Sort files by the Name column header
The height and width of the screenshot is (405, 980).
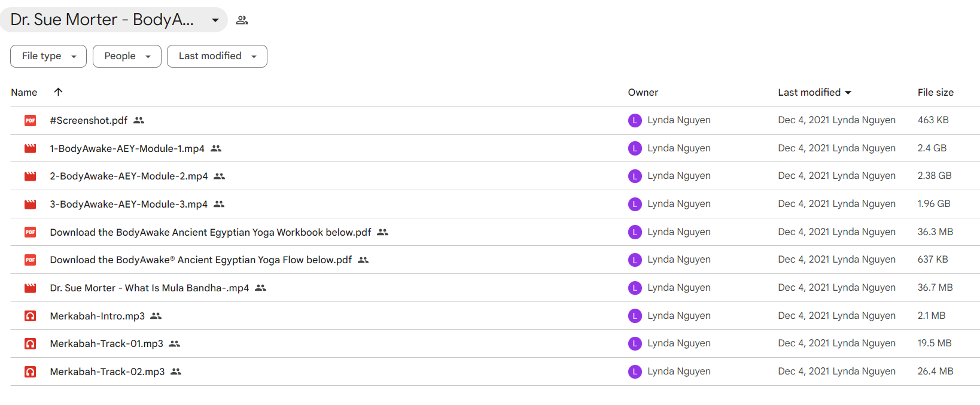(24, 92)
